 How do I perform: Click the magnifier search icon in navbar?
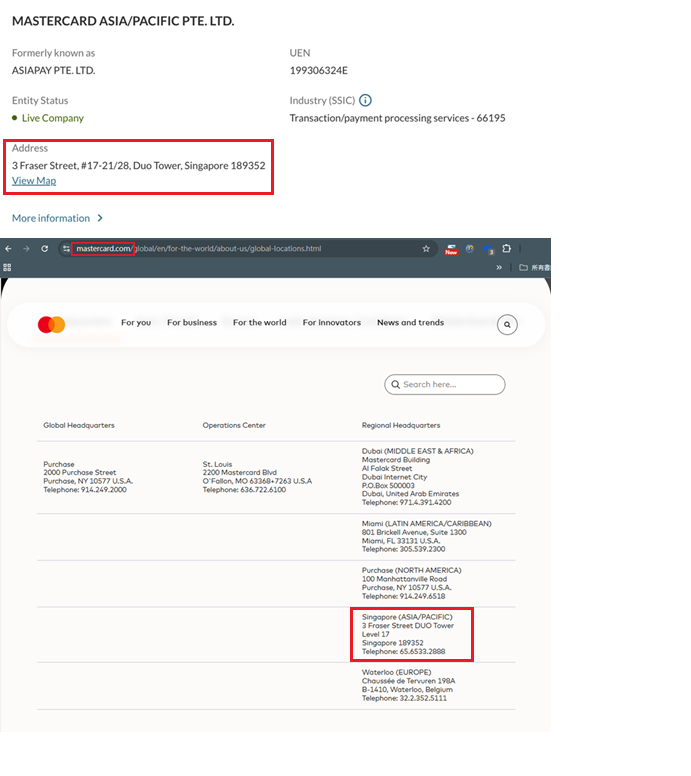(x=507, y=324)
